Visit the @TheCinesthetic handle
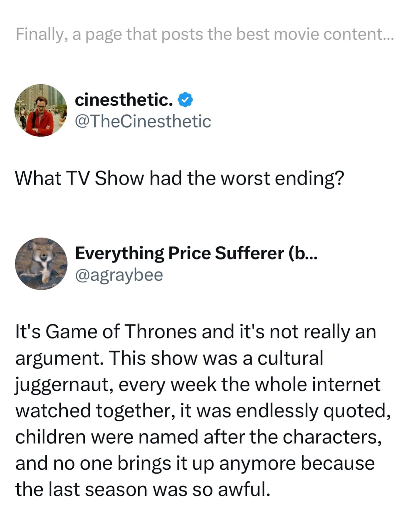Image resolution: width=416 pixels, height=532 pixels. pos(143,121)
